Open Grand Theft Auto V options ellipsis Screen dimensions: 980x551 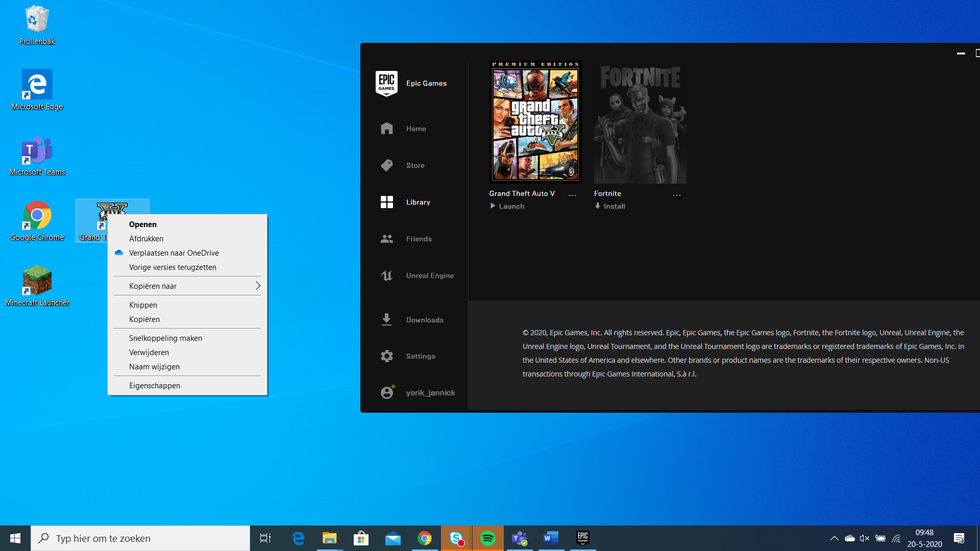tap(572, 195)
